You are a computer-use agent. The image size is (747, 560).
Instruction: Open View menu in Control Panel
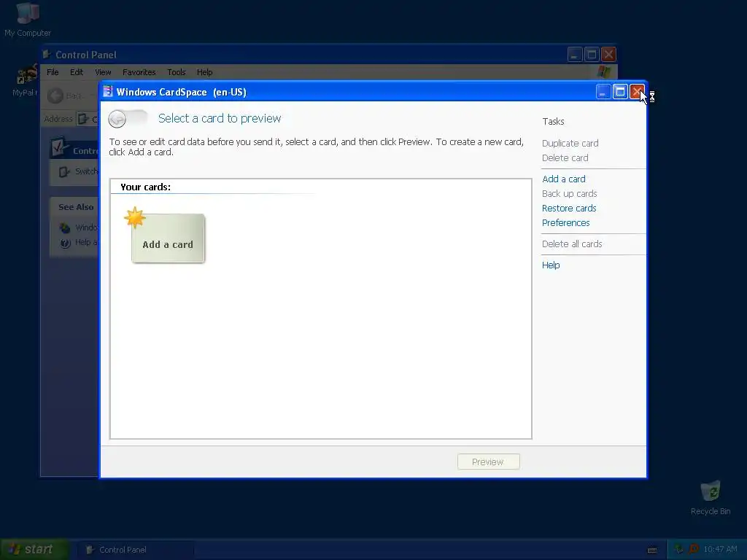coord(103,72)
